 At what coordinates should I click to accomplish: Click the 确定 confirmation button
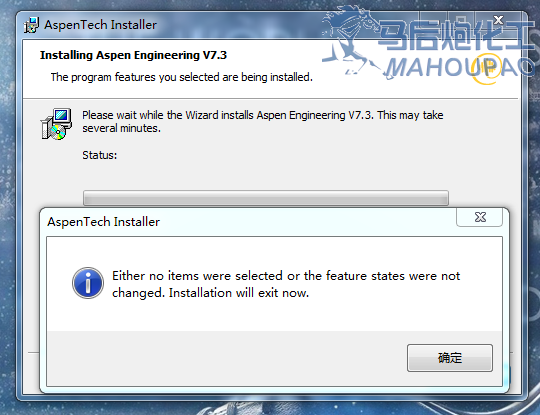tap(450, 358)
